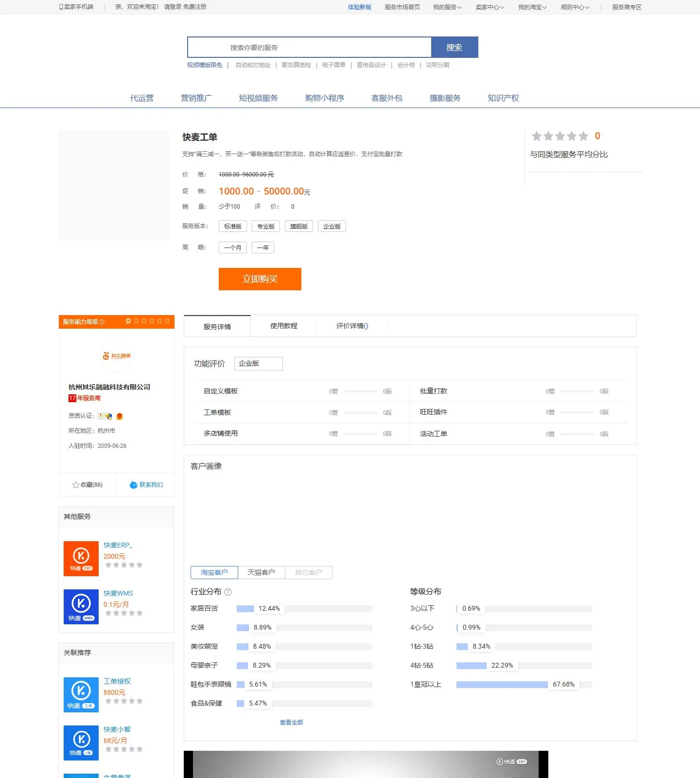Click the orange 立即购买 button
This screenshot has height=778, width=700.
coord(260,279)
